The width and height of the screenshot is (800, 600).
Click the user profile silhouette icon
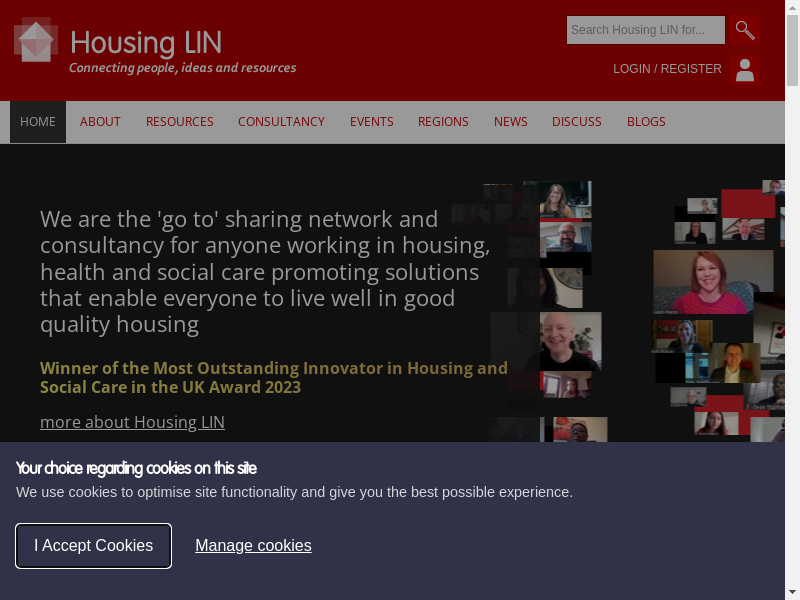[x=745, y=70]
